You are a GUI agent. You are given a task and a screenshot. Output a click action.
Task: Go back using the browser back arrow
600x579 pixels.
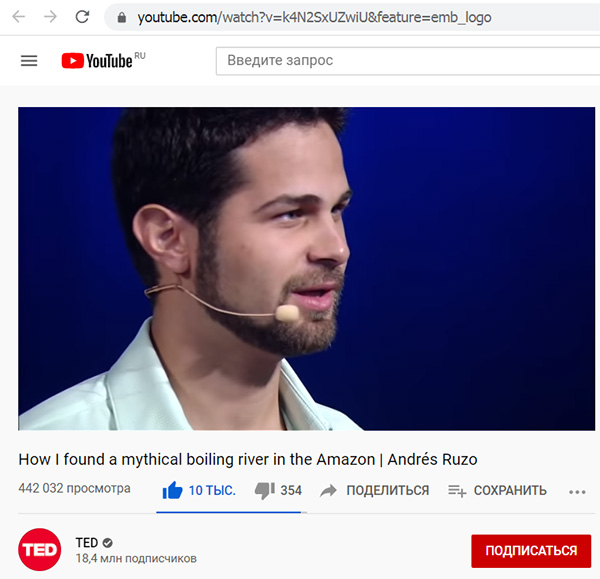coord(19,17)
